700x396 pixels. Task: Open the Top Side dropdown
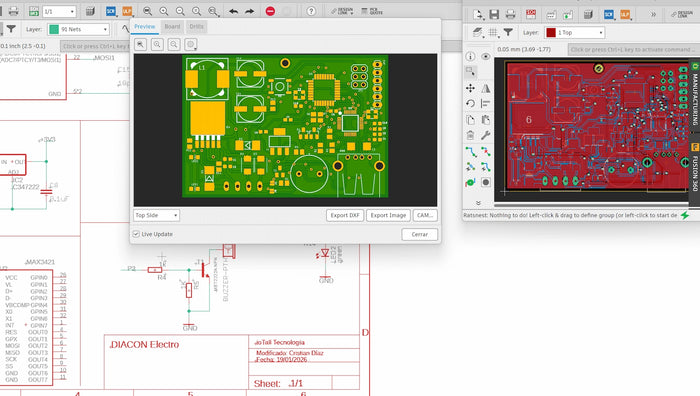(x=156, y=215)
